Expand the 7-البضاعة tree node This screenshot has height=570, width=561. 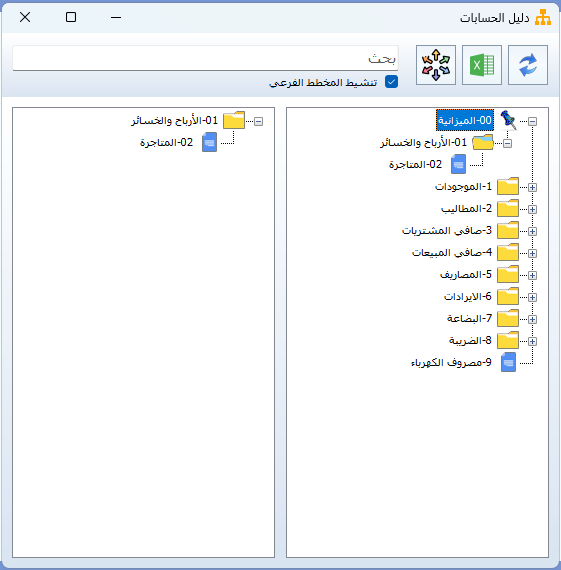[532, 319]
